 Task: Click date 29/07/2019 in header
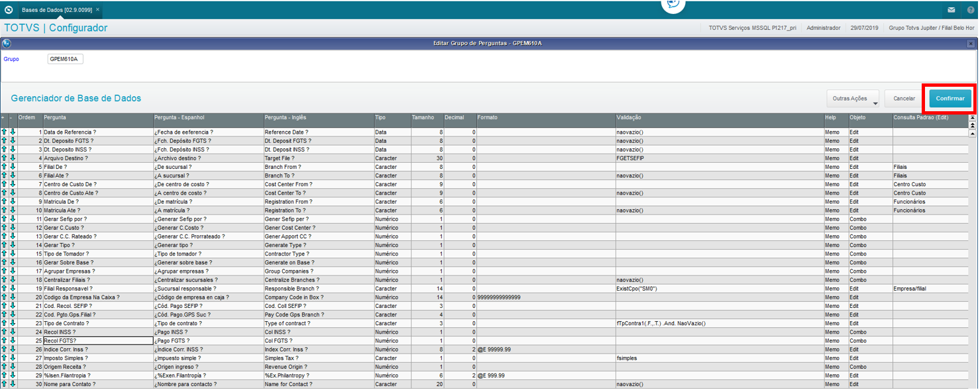[x=864, y=28]
